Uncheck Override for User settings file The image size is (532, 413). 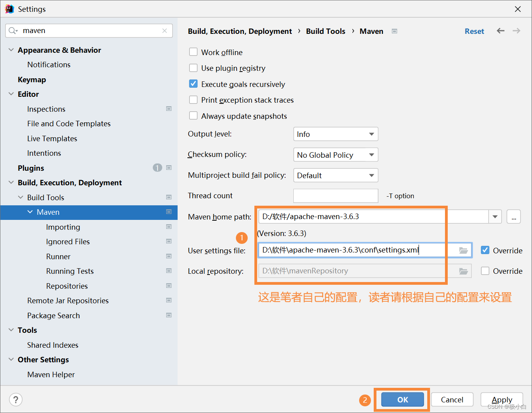tap(485, 250)
